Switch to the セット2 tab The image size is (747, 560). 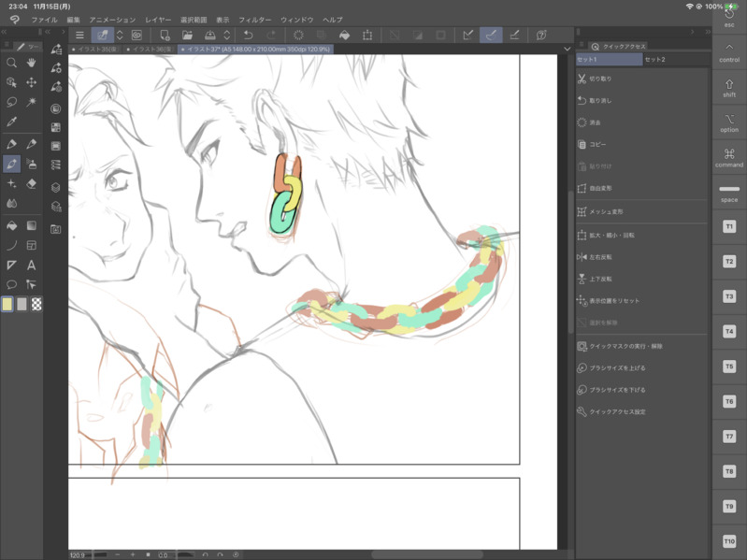pyautogui.click(x=676, y=60)
